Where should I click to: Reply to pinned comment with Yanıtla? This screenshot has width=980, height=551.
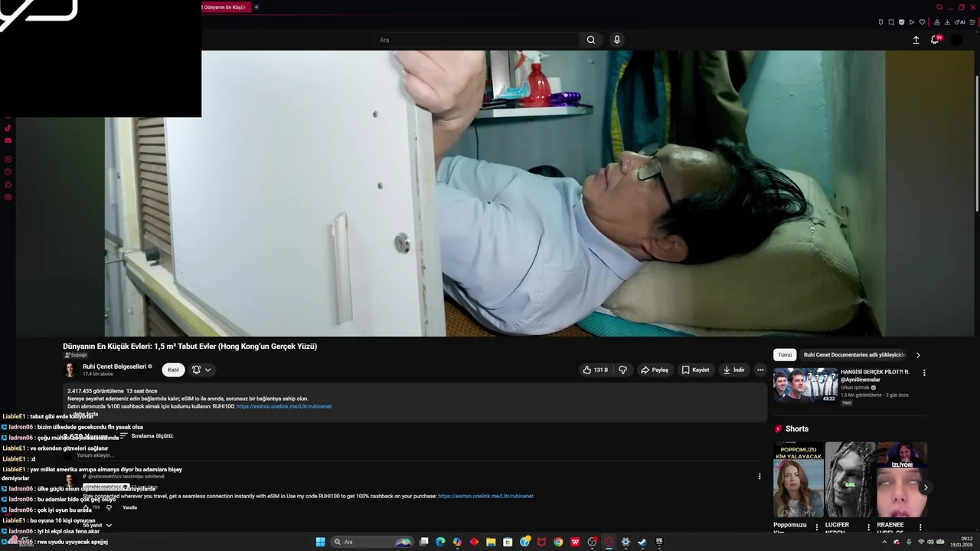[130, 507]
